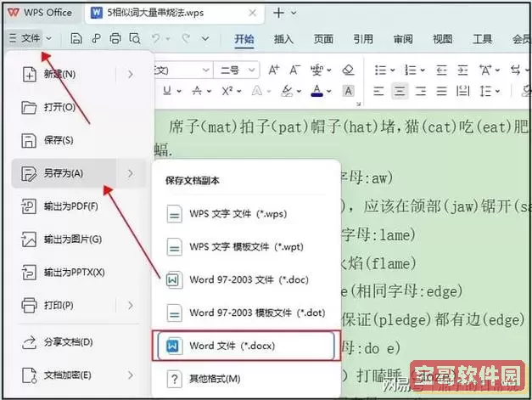532x400 pixels.
Task: Expand the 新建(N) submenu arrow
Action: pyautogui.click(x=131, y=74)
